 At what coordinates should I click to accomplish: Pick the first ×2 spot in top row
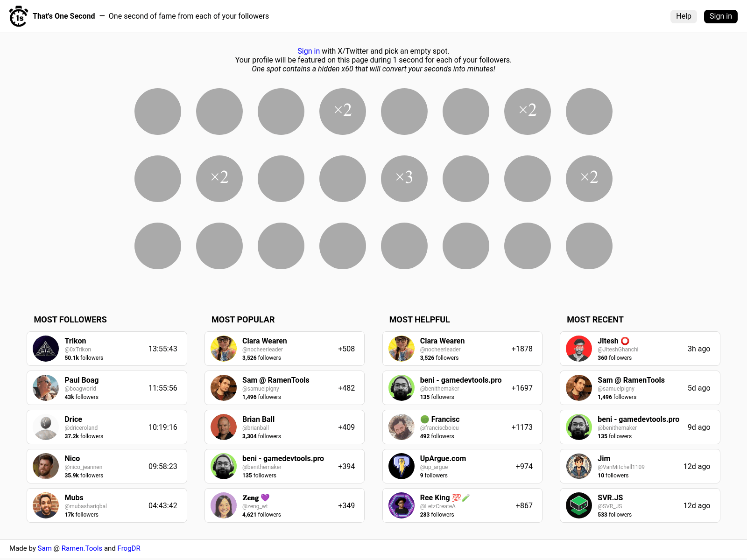(342, 111)
